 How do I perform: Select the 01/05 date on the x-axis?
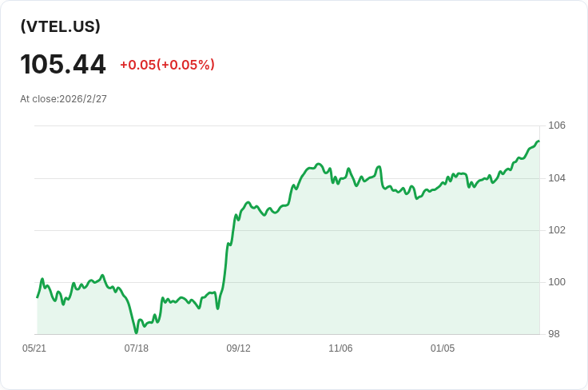tap(443, 348)
